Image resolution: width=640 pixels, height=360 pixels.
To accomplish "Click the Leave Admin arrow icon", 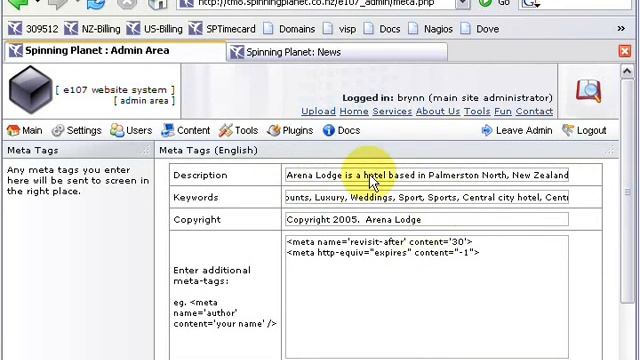I will 487,130.
